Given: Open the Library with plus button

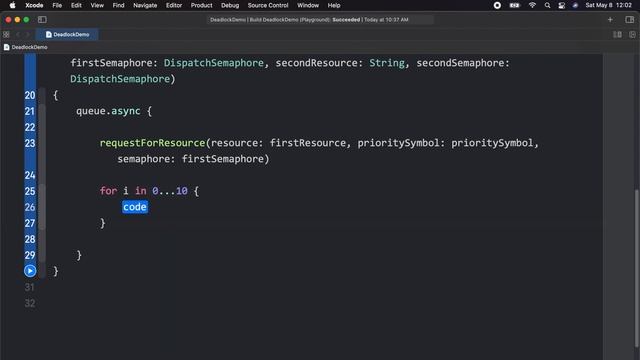Looking at the screenshot, I should (610, 20).
